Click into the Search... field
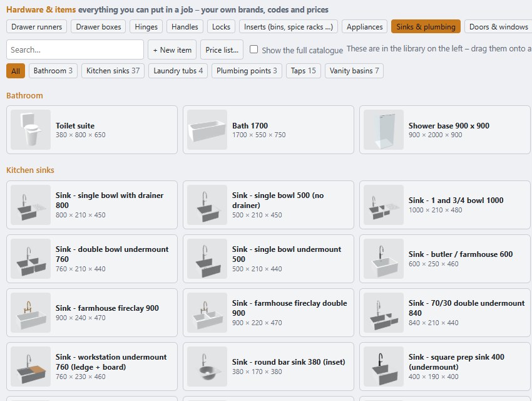The height and width of the screenshot is (401, 532). click(x=75, y=49)
